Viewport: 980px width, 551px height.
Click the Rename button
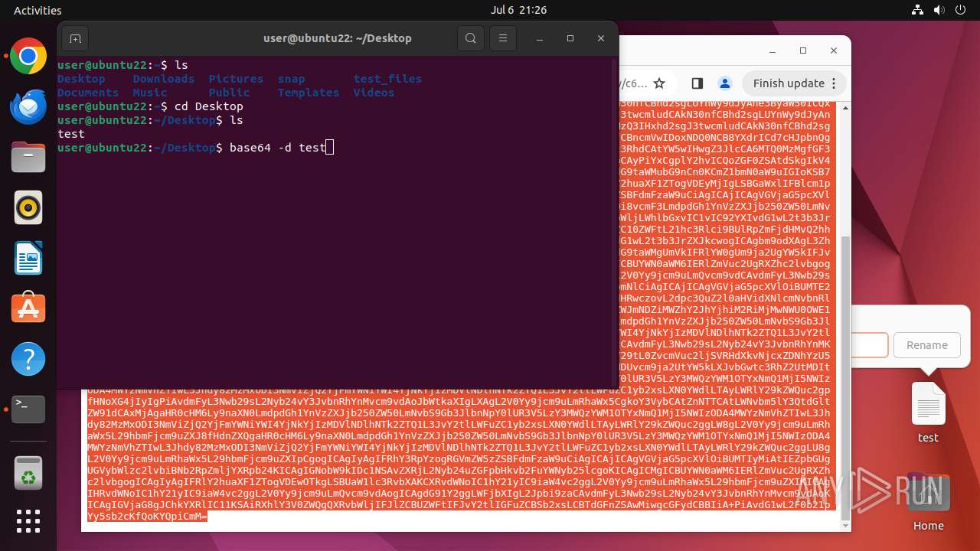coord(926,345)
